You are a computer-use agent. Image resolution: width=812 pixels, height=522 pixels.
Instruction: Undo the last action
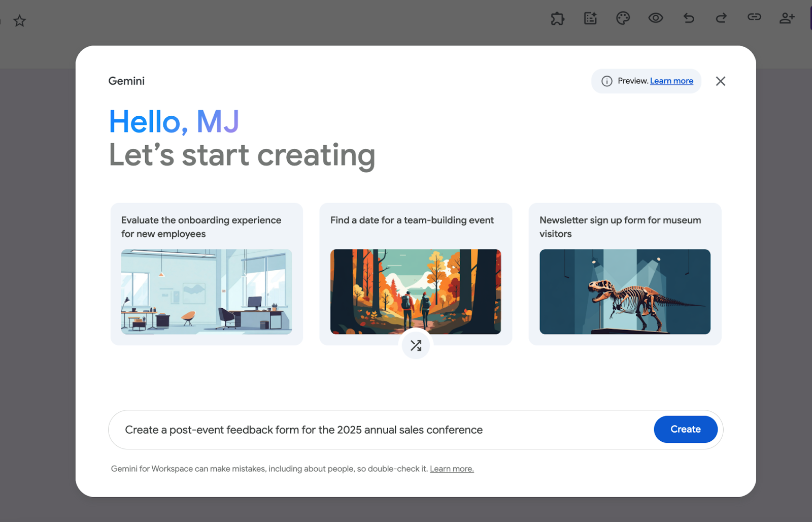pyautogui.click(x=689, y=18)
